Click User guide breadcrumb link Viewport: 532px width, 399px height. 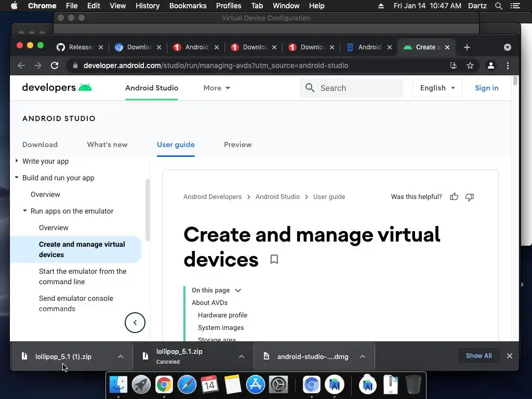[329, 197]
